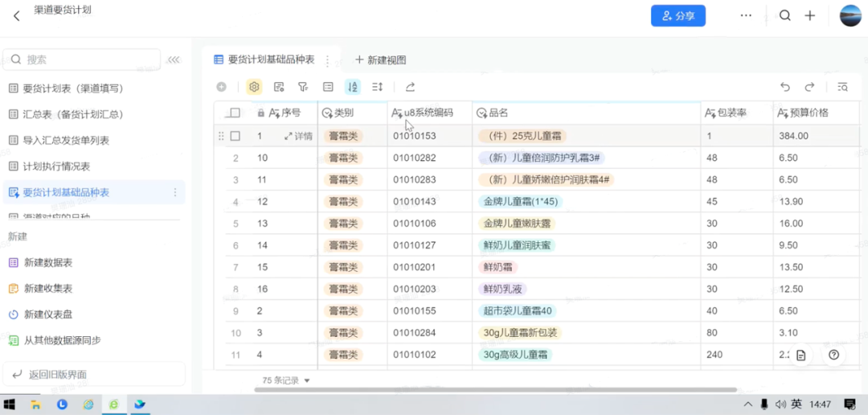Open File Explorer from the taskbar
This screenshot has height=415, width=868.
pos(35,405)
